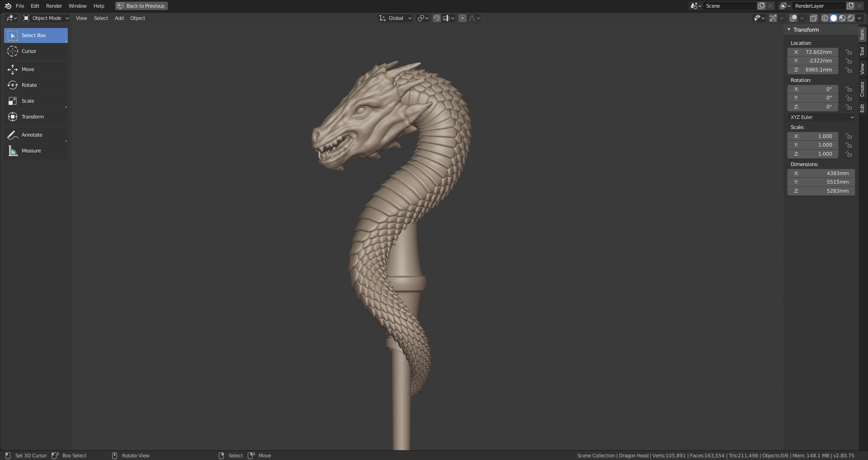Add a new view layer

pos(850,6)
